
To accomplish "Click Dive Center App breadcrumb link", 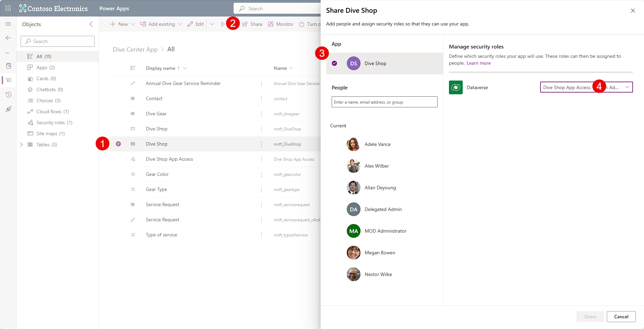I will (x=135, y=50).
